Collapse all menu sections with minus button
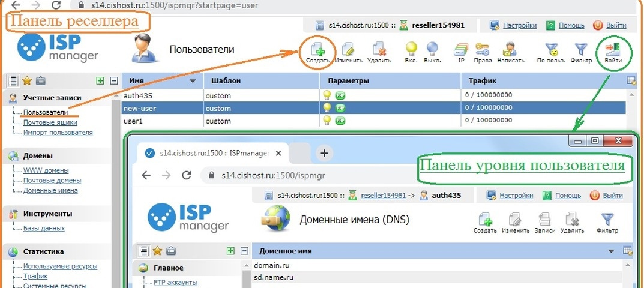The height and width of the screenshot is (288, 644). tap(113, 81)
